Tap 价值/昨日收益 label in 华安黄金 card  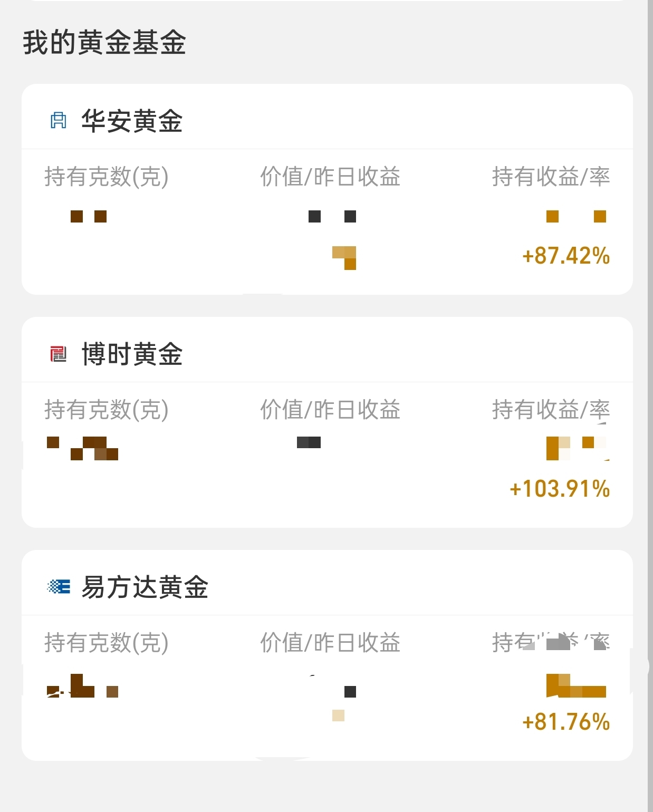(x=330, y=177)
